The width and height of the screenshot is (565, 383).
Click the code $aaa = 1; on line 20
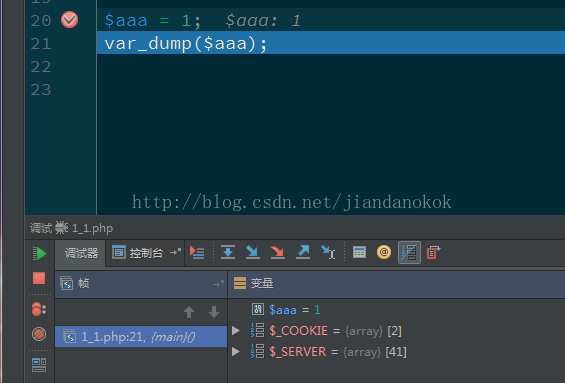point(153,20)
